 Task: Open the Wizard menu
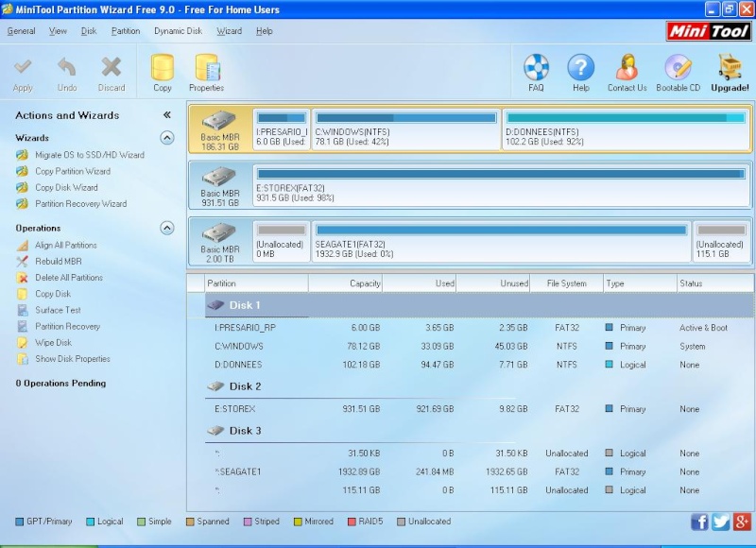pyautogui.click(x=229, y=31)
